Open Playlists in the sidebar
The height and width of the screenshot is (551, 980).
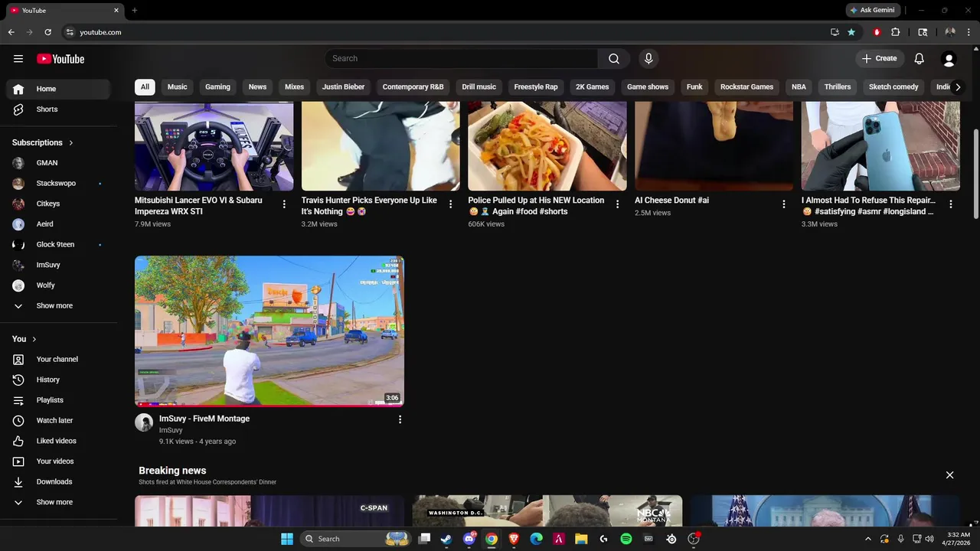point(58,400)
